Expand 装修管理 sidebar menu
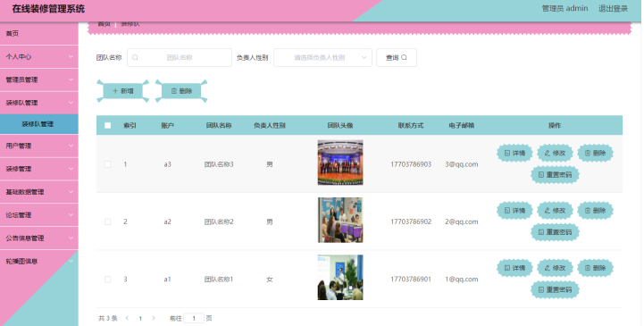 39,169
